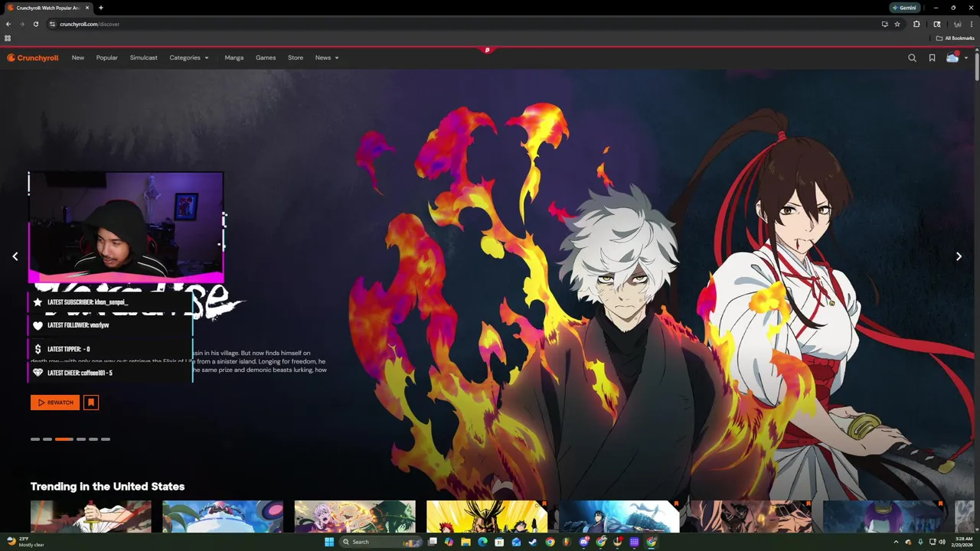Open the apps grid icon in bookmarks bar
This screenshot has width=980, height=551.
pos(8,38)
